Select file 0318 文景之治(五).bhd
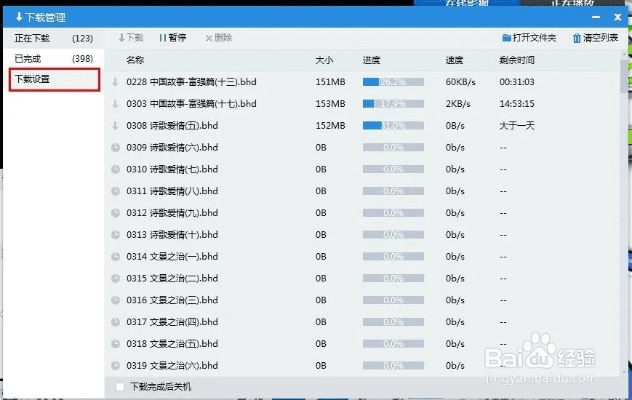The height and width of the screenshot is (400, 632). click(172, 343)
